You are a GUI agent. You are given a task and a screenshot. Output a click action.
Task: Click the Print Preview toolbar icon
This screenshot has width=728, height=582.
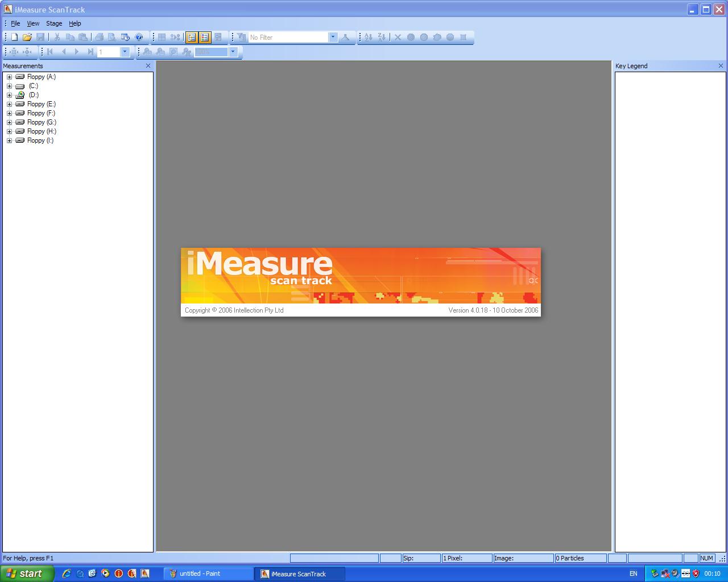pos(112,38)
